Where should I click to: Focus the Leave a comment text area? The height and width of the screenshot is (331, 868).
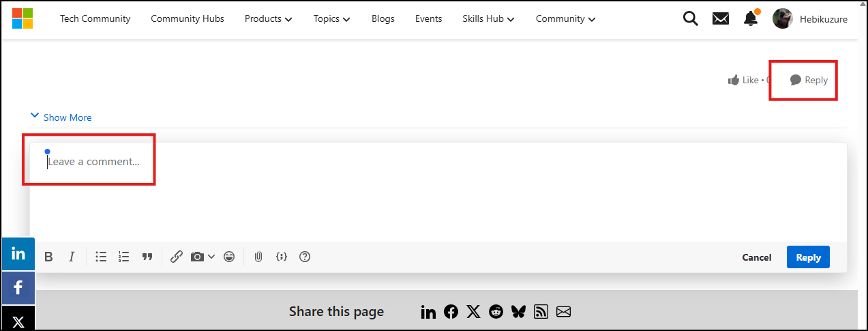(x=438, y=192)
